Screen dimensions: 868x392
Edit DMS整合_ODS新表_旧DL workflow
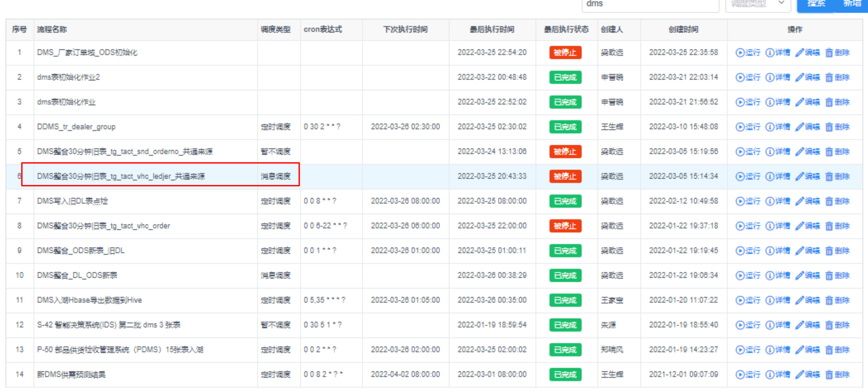[x=808, y=251]
